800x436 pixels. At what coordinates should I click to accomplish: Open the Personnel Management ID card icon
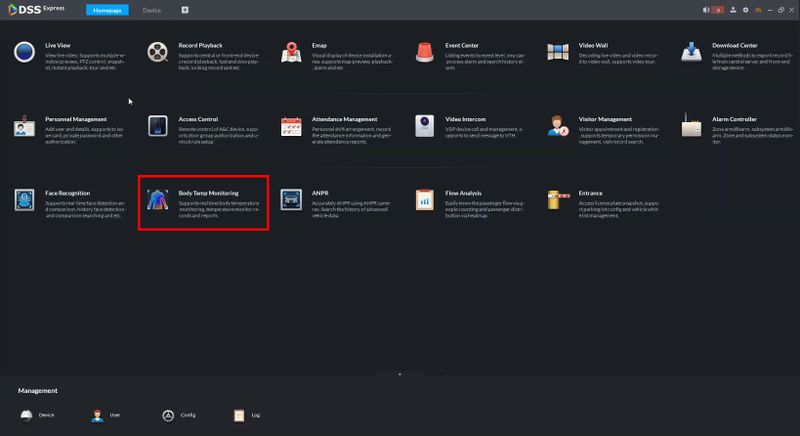[x=24, y=126]
